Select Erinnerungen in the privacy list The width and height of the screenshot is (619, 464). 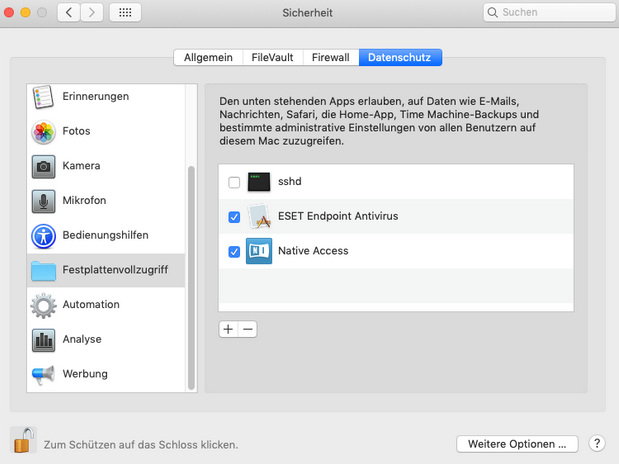(x=106, y=96)
